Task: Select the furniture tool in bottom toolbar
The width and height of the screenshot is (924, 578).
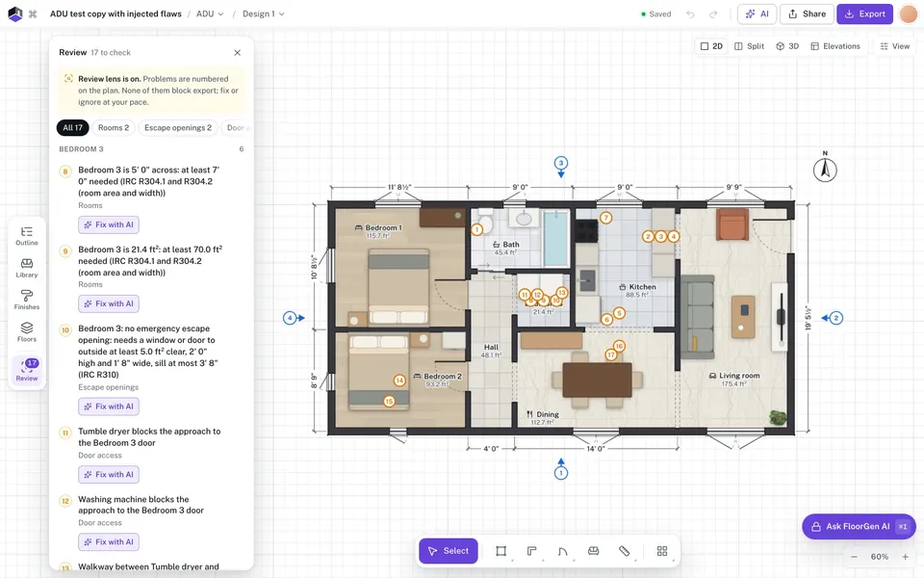Action: (x=594, y=551)
